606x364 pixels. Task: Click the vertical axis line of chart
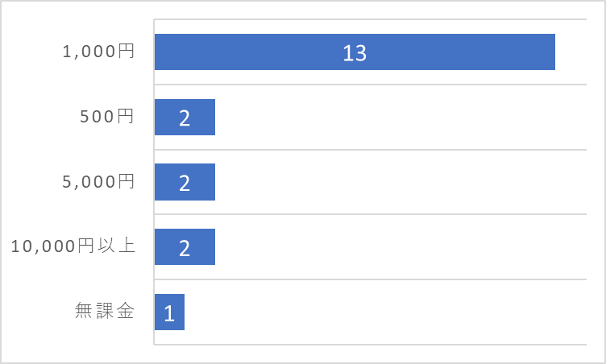click(154, 182)
